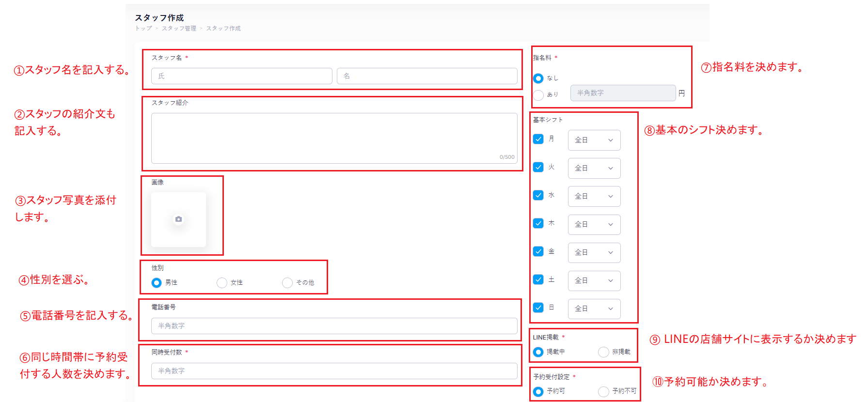Click the スタッフ紹介 text area
This screenshot has width=868, height=402.
tap(334, 138)
